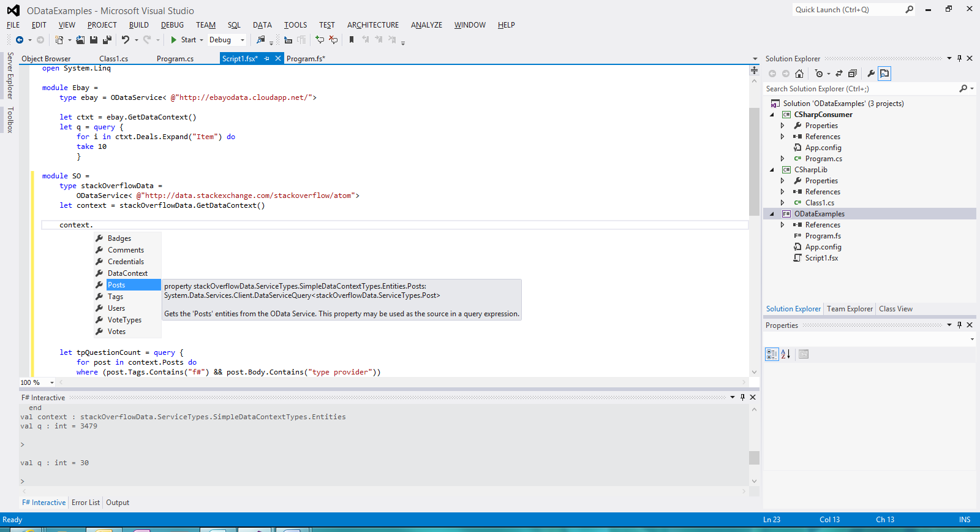Select Script1.fsx in Solution Explorer
The image size is (980, 532).
point(821,258)
